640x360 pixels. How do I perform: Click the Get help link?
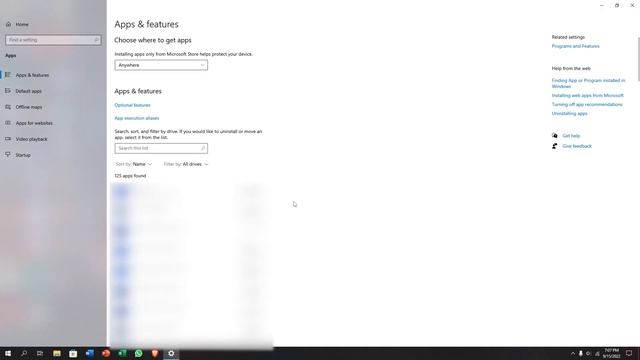[571, 136]
